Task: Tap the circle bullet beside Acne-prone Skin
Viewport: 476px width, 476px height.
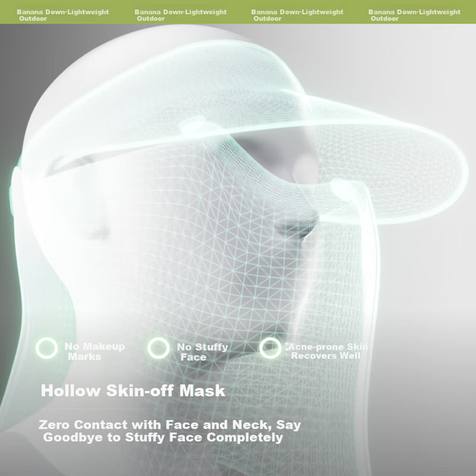Action: coord(270,348)
